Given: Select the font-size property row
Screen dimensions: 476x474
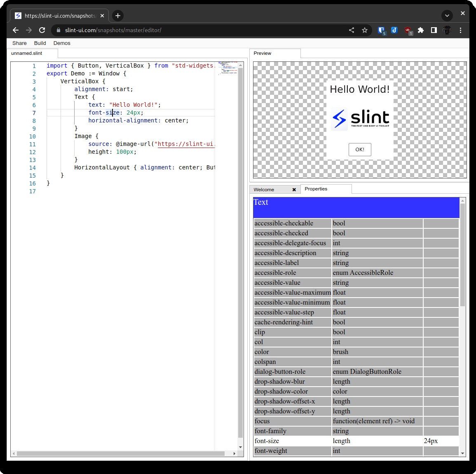Looking at the screenshot, I should click(x=356, y=441).
